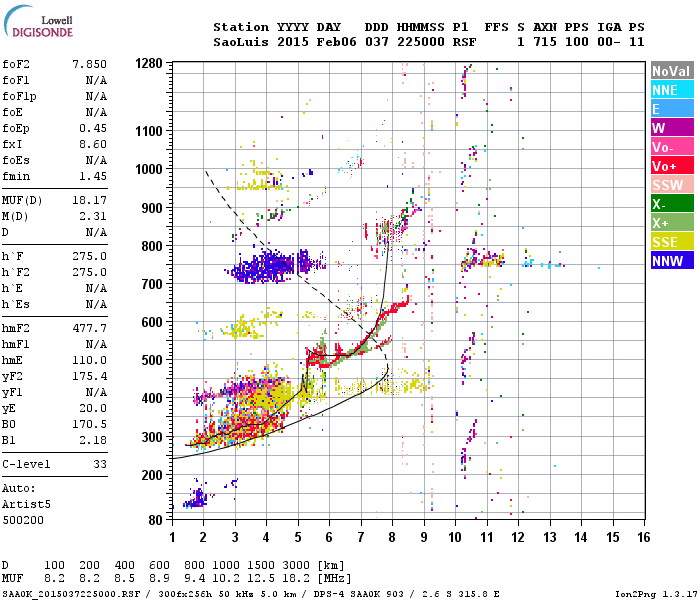Select the E blue legend swatch
This screenshot has height=600, width=700.
point(672,109)
